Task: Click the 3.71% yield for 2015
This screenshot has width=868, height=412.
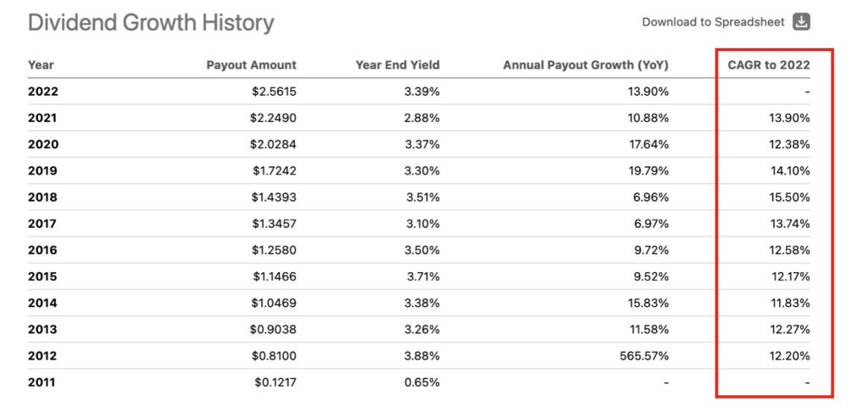Action: click(x=420, y=276)
